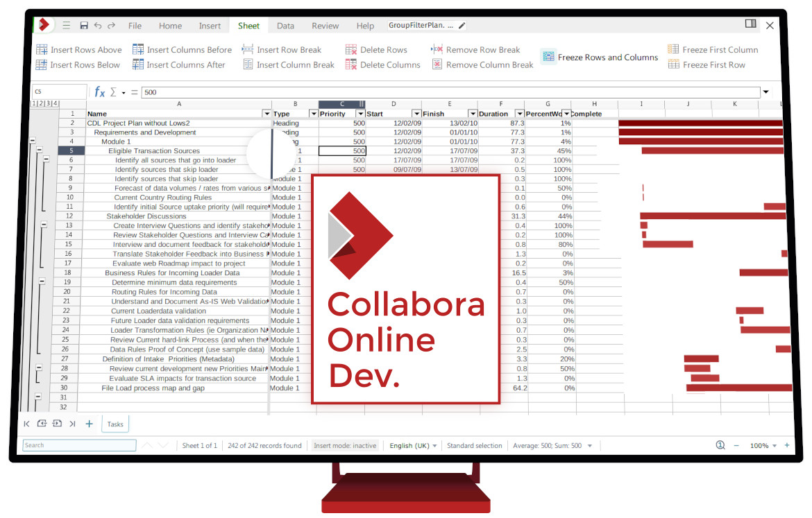812x518 pixels.
Task: Click Insert Column Break
Action: coord(289,64)
